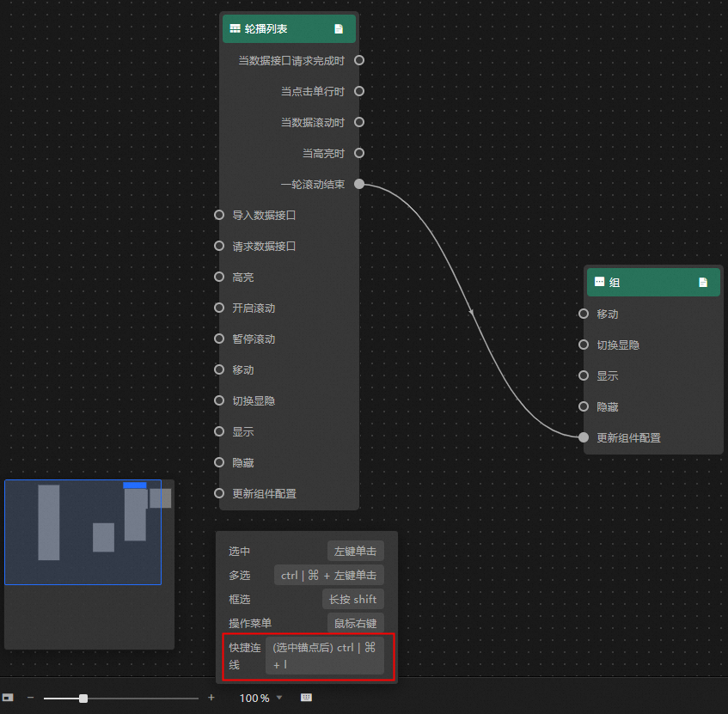Screen dimensions: 728x714
Task: Select the 开启滚动 input anchor
Action: [x=219, y=308]
